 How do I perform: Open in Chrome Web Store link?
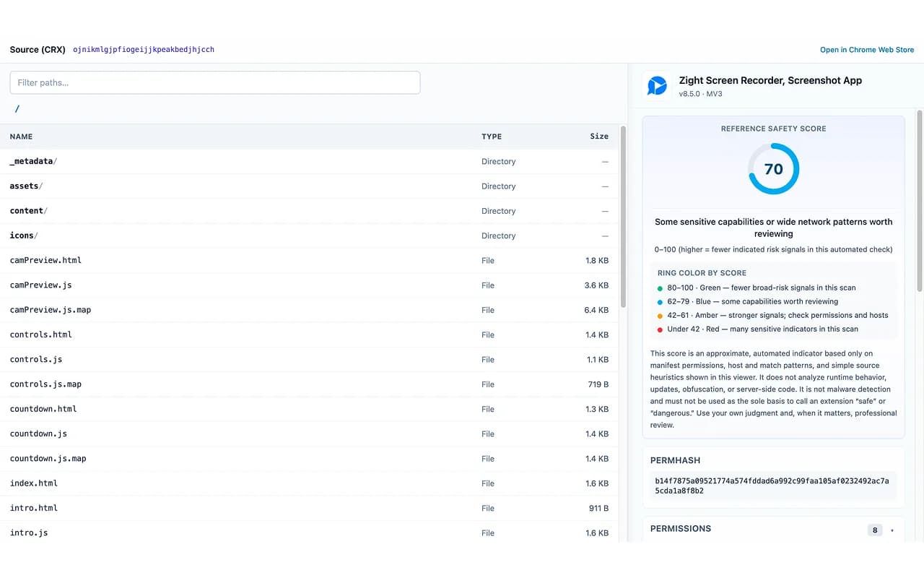867,50
